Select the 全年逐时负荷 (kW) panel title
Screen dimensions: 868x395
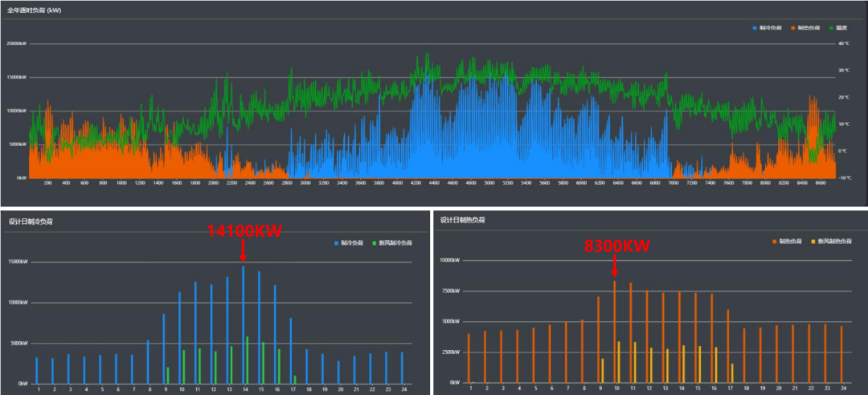(x=34, y=10)
